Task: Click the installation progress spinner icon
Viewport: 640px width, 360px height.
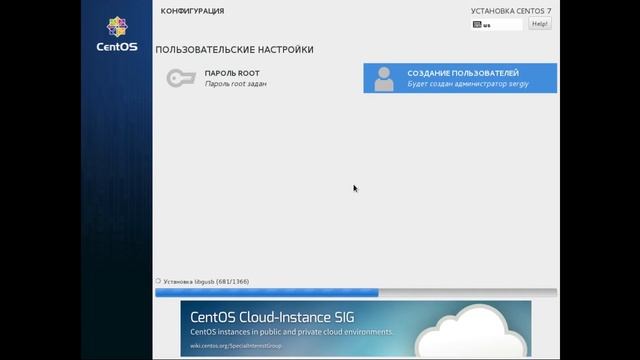Action: (158, 281)
